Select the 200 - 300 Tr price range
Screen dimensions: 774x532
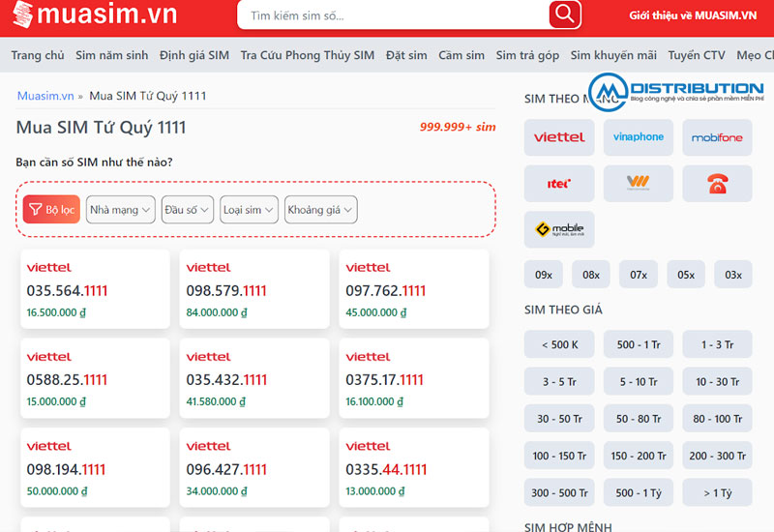(x=717, y=455)
